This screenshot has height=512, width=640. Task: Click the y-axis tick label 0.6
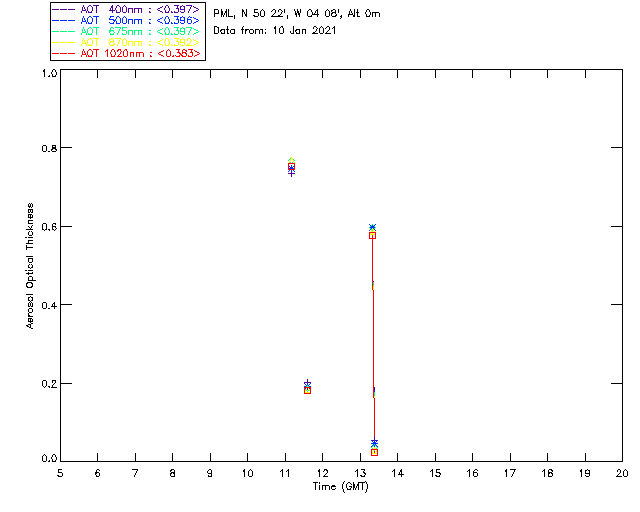tap(49, 227)
